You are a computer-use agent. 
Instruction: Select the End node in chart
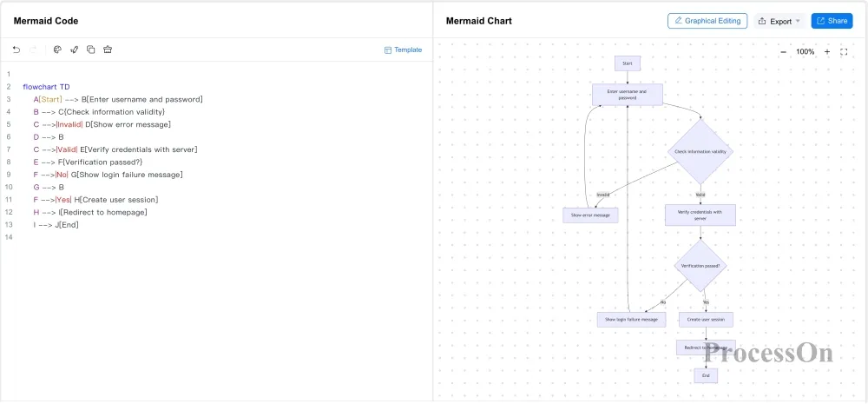pos(706,375)
